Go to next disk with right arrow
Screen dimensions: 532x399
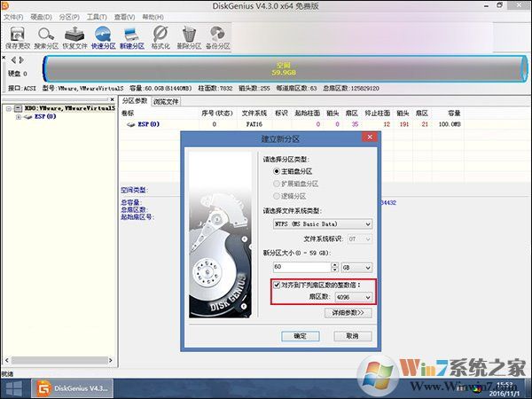coord(21,60)
